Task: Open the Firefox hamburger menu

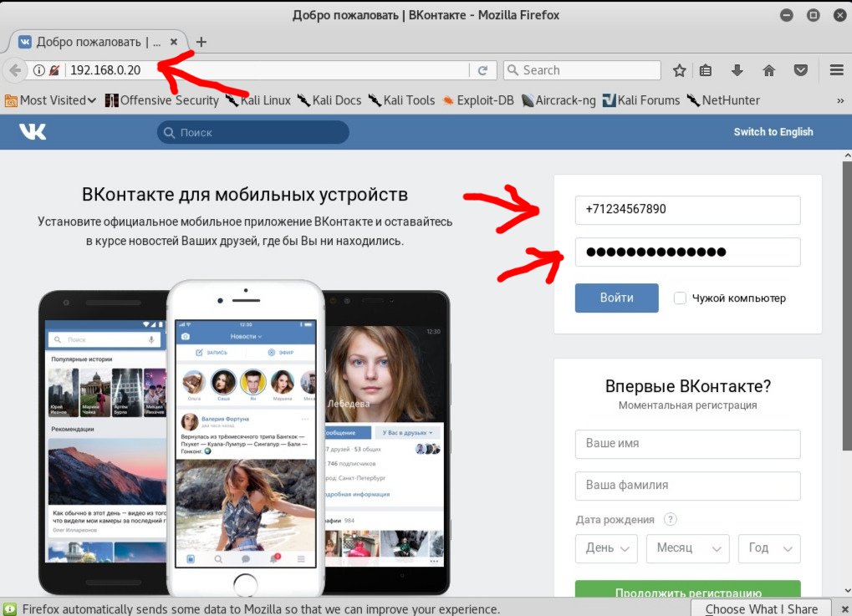Action: 837,70
